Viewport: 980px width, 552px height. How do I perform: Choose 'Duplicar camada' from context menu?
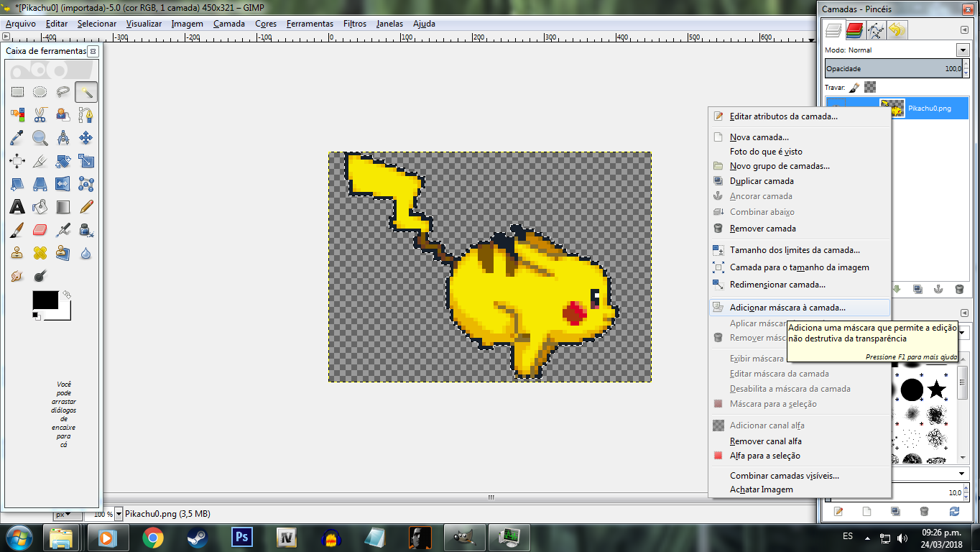[762, 181]
